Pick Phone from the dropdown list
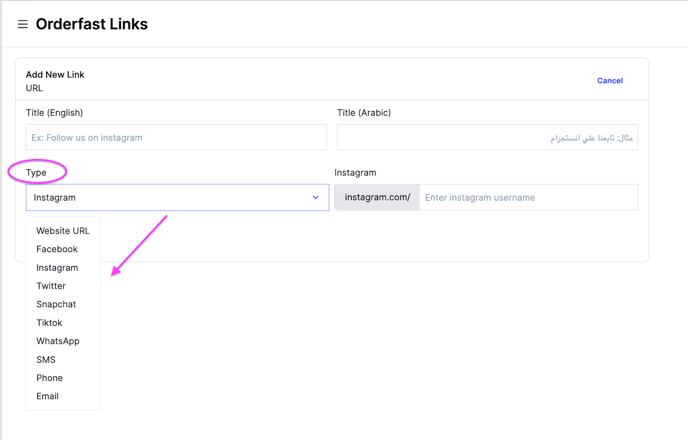This screenshot has width=688, height=440. (49, 378)
